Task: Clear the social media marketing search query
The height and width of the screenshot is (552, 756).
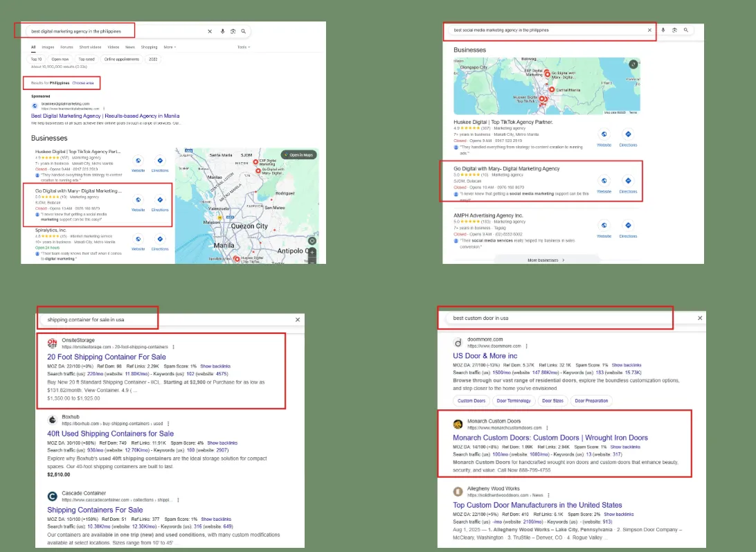Action: tap(649, 30)
